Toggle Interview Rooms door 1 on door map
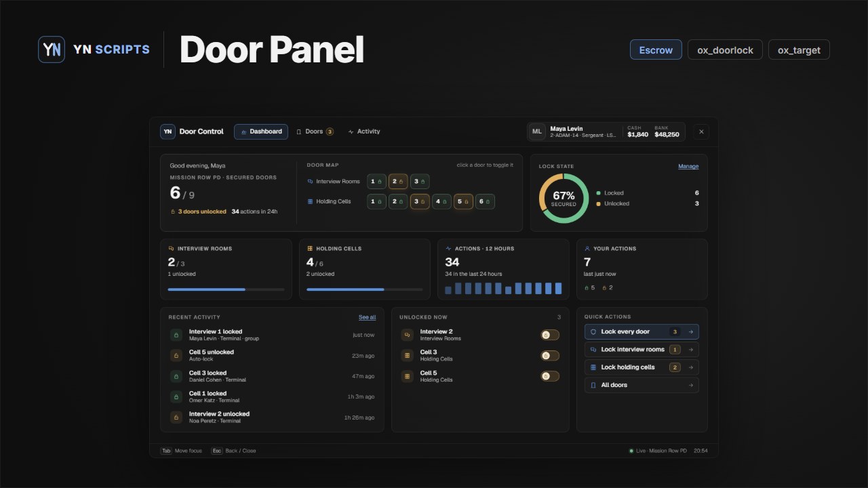This screenshot has height=488, width=868. [376, 182]
